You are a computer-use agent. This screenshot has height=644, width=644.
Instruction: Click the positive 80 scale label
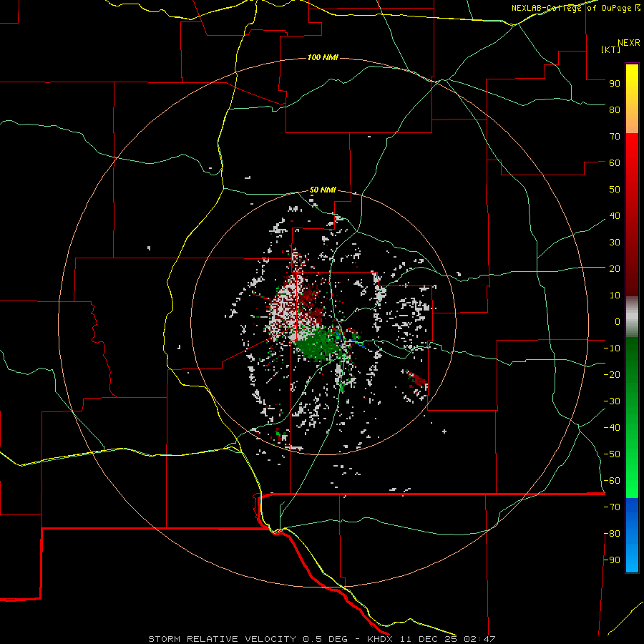tap(615, 109)
